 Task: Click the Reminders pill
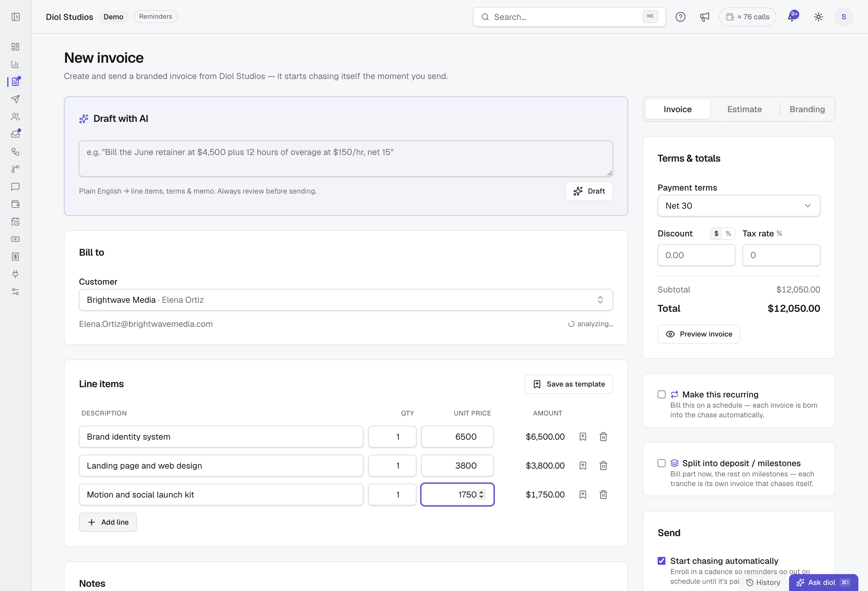pyautogui.click(x=156, y=17)
